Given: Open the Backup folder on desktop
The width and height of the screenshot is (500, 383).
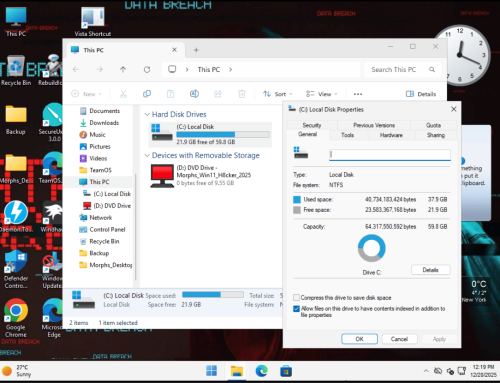Looking at the screenshot, I should [16, 120].
